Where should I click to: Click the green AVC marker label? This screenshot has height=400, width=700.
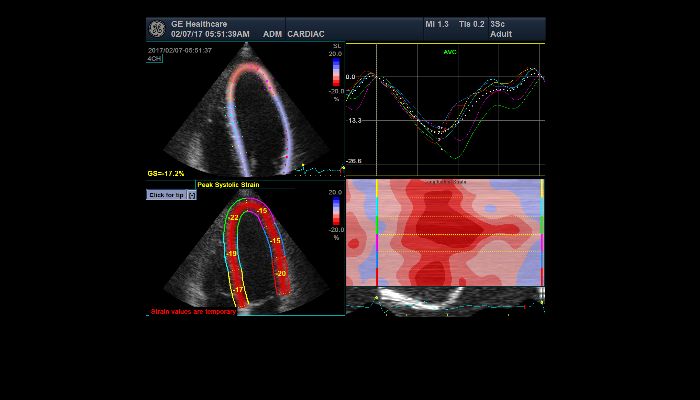pyautogui.click(x=450, y=52)
